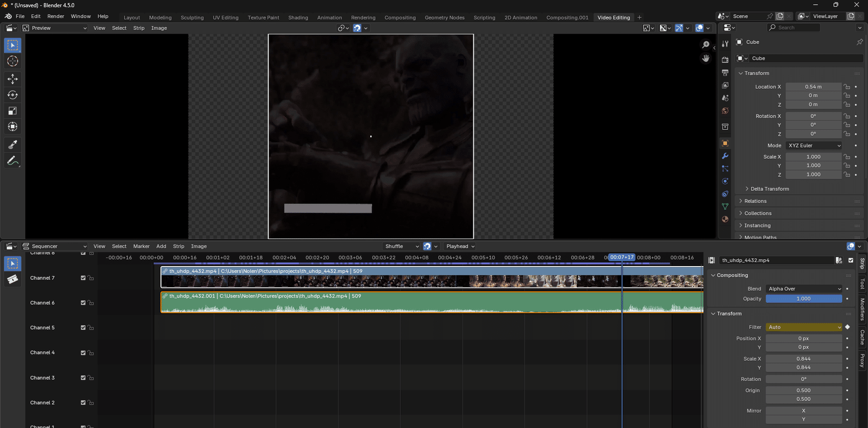
Task: Click the zoom magnifier in preview
Action: point(706,45)
